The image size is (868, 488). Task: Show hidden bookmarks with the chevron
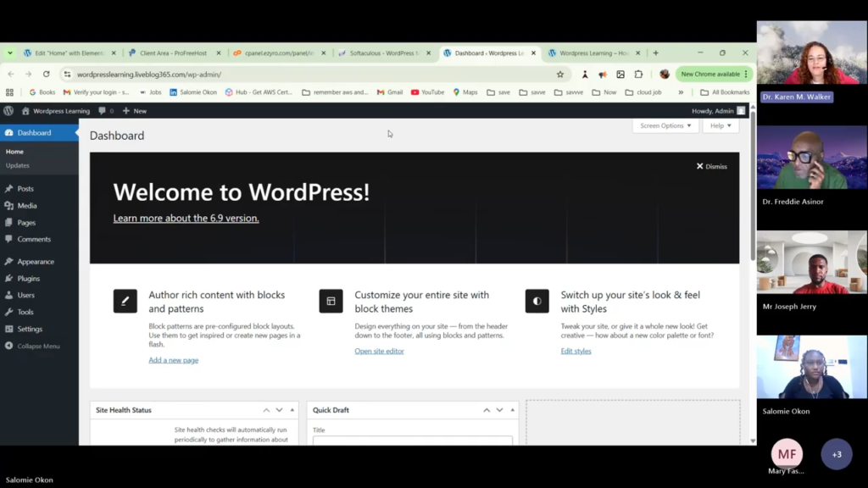pos(681,92)
